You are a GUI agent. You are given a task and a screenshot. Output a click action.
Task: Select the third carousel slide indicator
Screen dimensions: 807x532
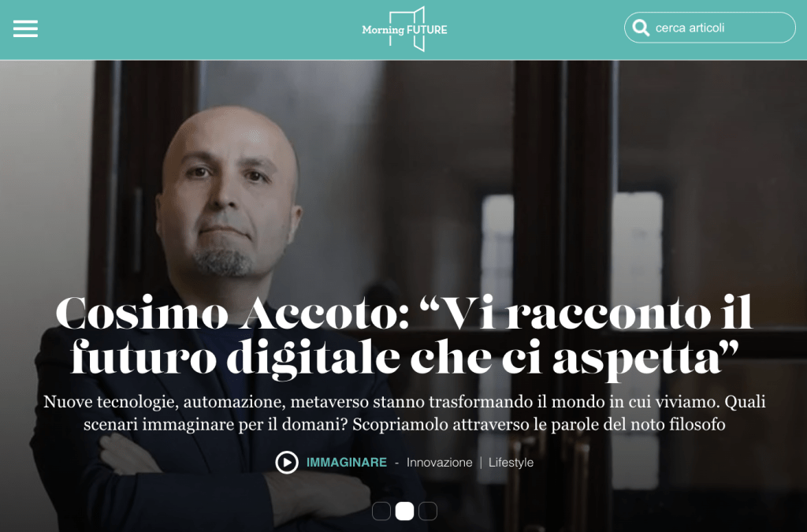428,511
